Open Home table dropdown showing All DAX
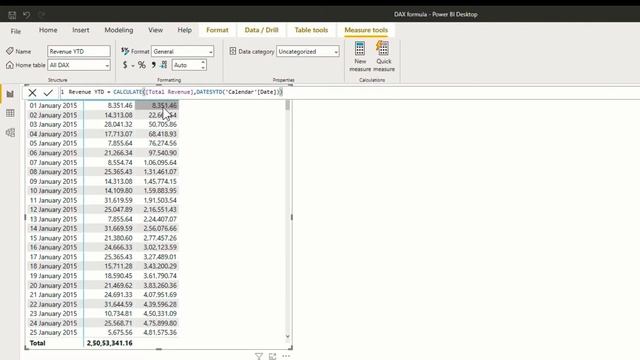The image size is (640, 360). pos(79,65)
